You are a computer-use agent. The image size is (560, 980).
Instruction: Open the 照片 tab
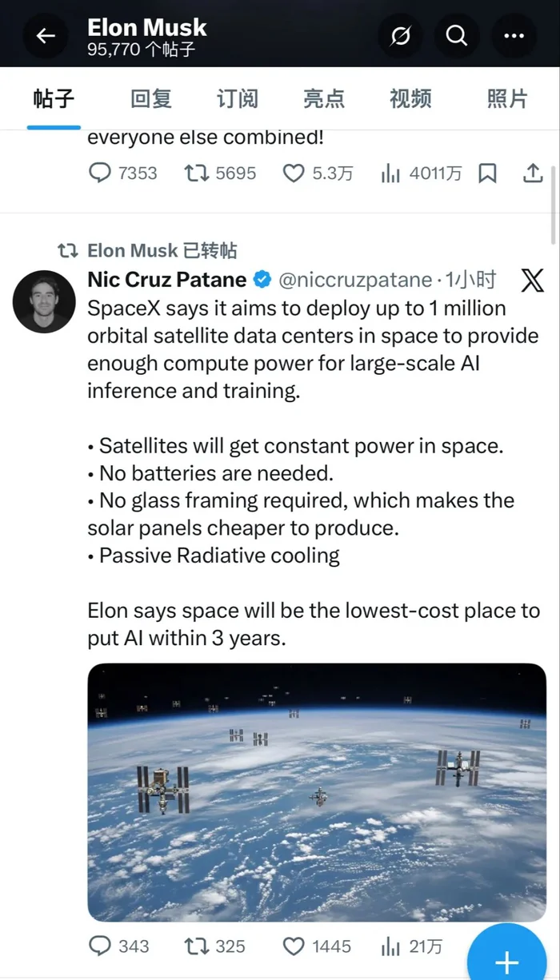pyautogui.click(x=507, y=99)
